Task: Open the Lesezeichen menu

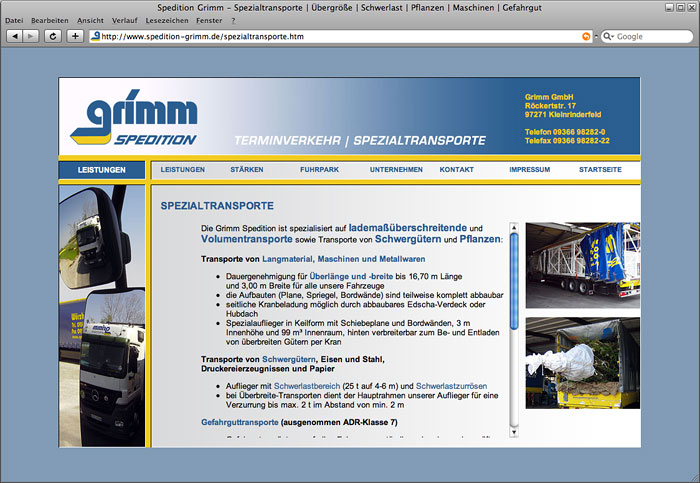Action: [x=167, y=21]
